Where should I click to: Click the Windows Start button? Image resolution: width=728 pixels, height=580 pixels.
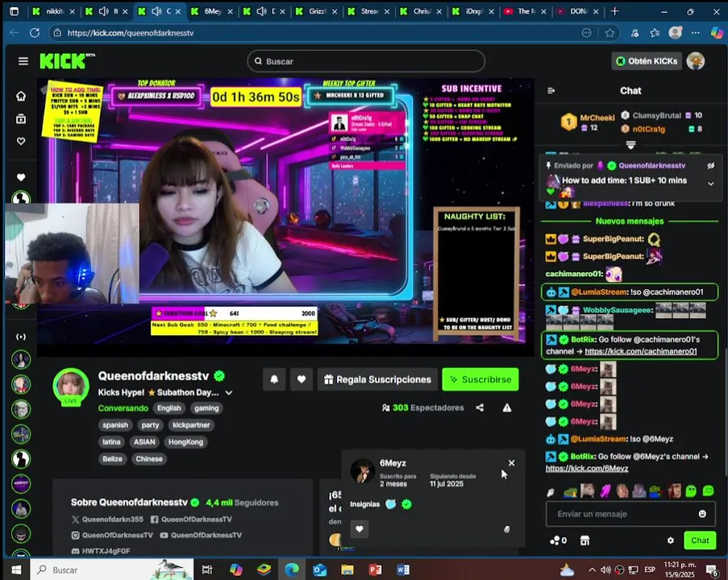tap(16, 570)
